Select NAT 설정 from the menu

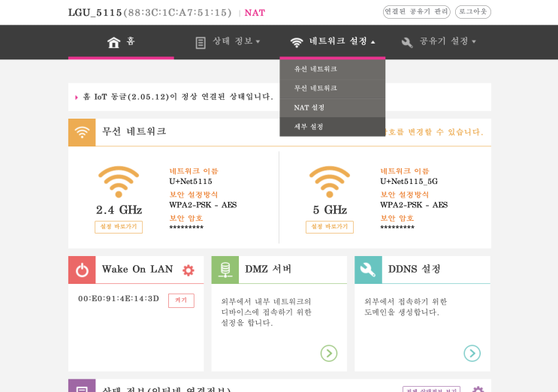(333, 108)
